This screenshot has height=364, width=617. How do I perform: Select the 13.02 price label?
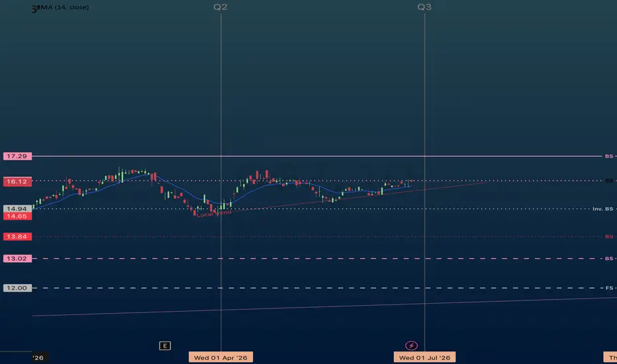tap(17, 259)
